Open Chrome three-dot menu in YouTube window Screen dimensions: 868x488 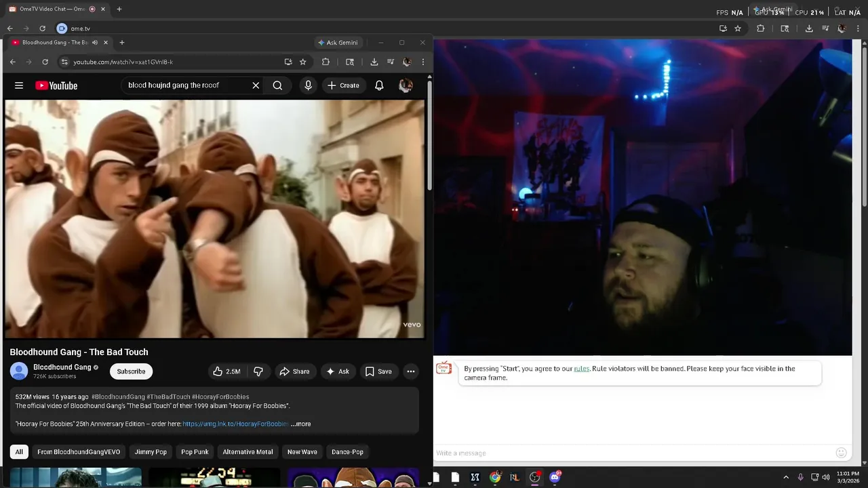pyautogui.click(x=422, y=62)
